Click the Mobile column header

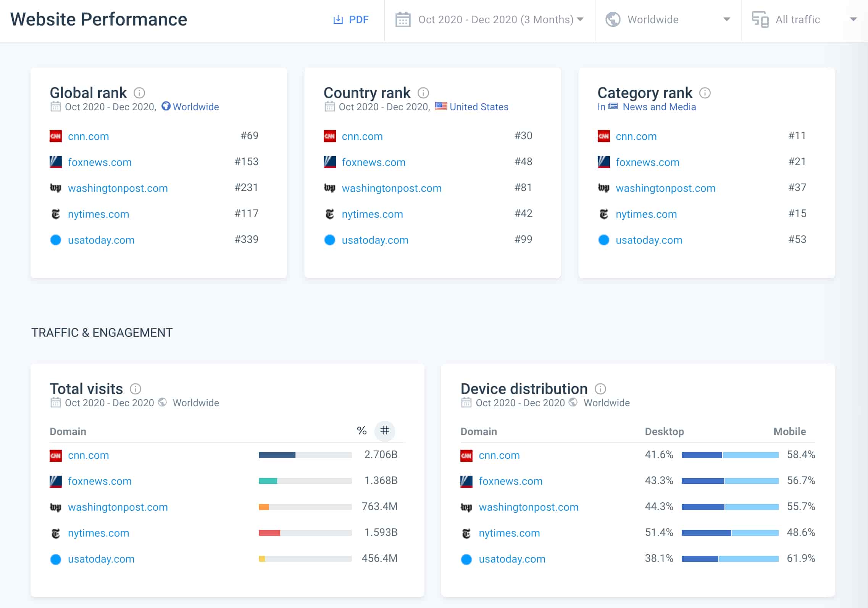[x=790, y=431]
